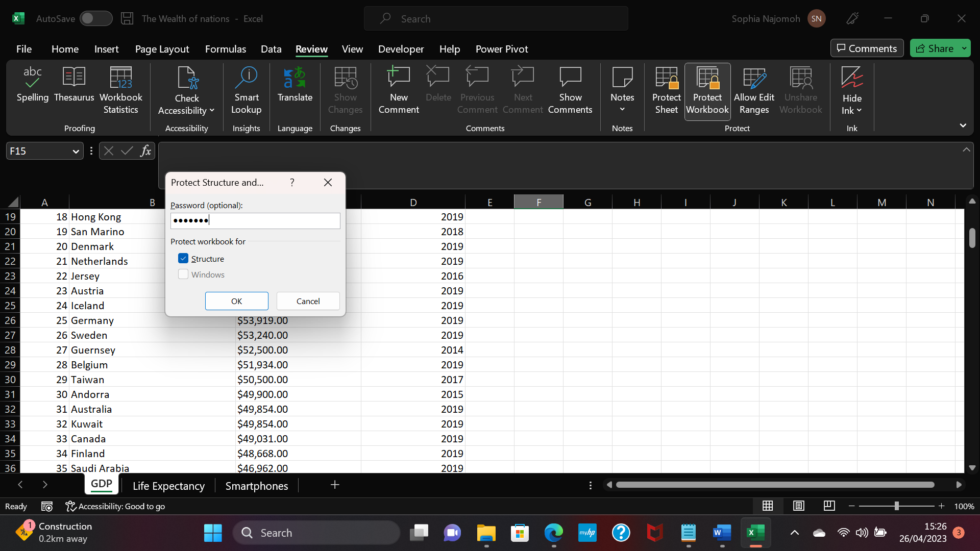Insert a New Comment
The height and width of the screenshot is (551, 980).
pos(399,89)
